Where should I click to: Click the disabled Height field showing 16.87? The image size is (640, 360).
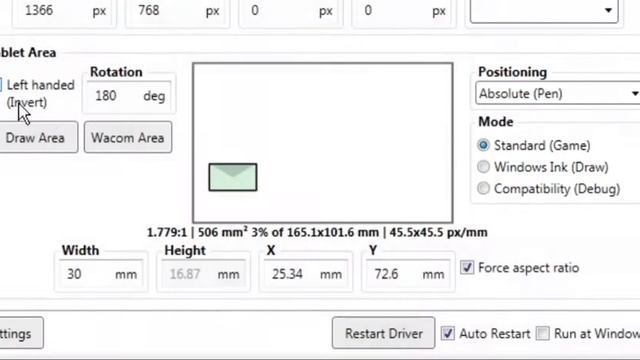(204, 274)
